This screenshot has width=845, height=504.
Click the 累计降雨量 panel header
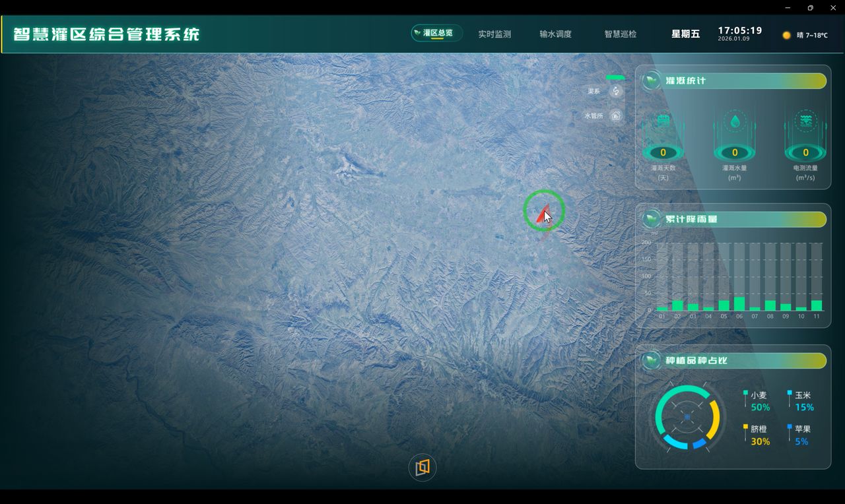pos(733,219)
